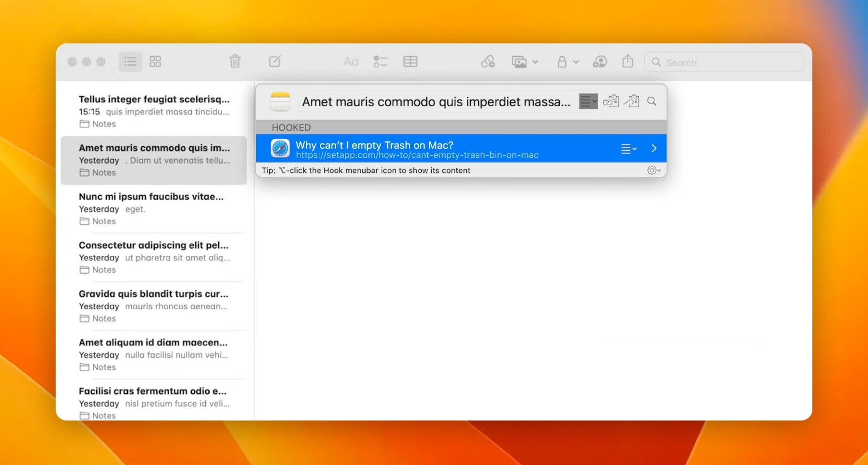This screenshot has height=465, width=868.
Task: Click the Safari icon on hooked item
Action: (x=280, y=149)
